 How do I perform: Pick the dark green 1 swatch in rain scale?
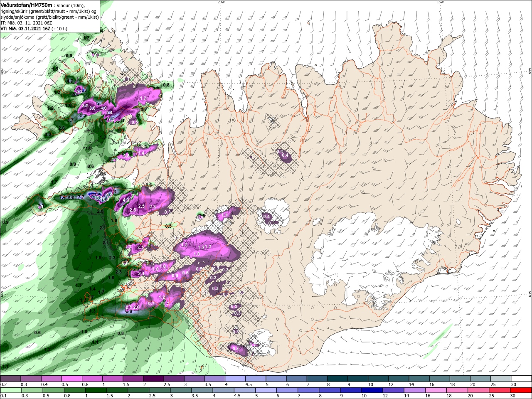(96, 390)
